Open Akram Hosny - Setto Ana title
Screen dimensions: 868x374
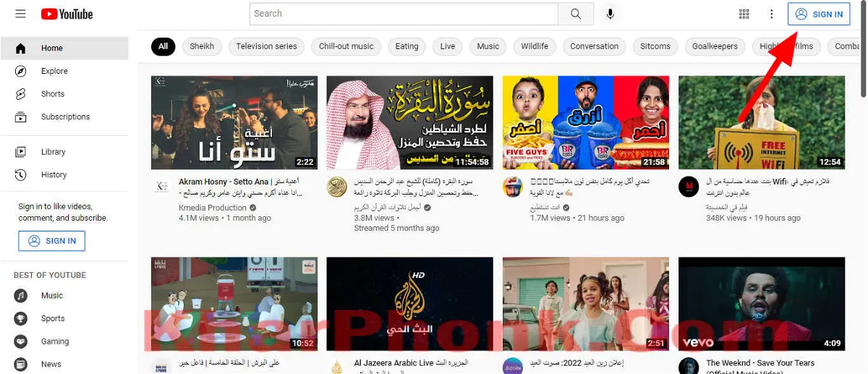(x=239, y=187)
